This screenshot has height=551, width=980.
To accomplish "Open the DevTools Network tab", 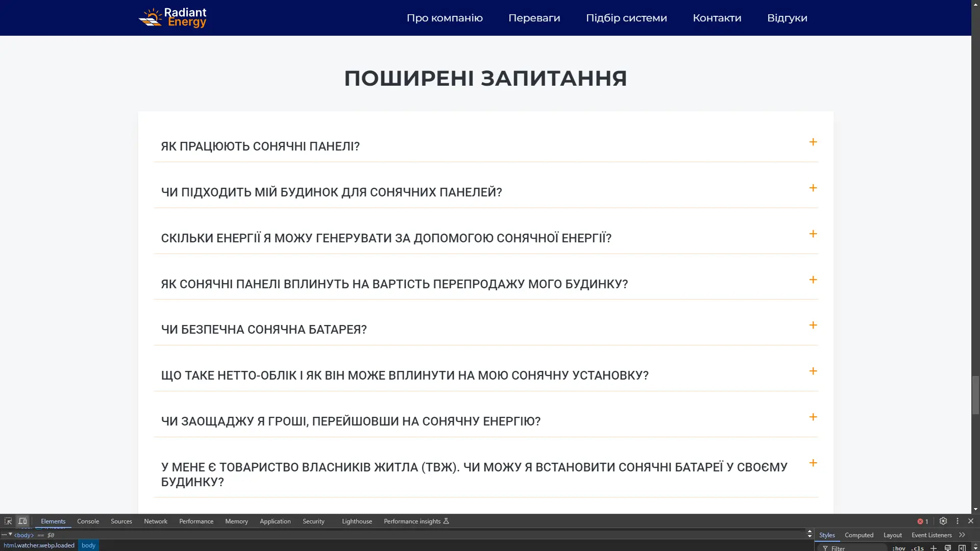I will [156, 521].
